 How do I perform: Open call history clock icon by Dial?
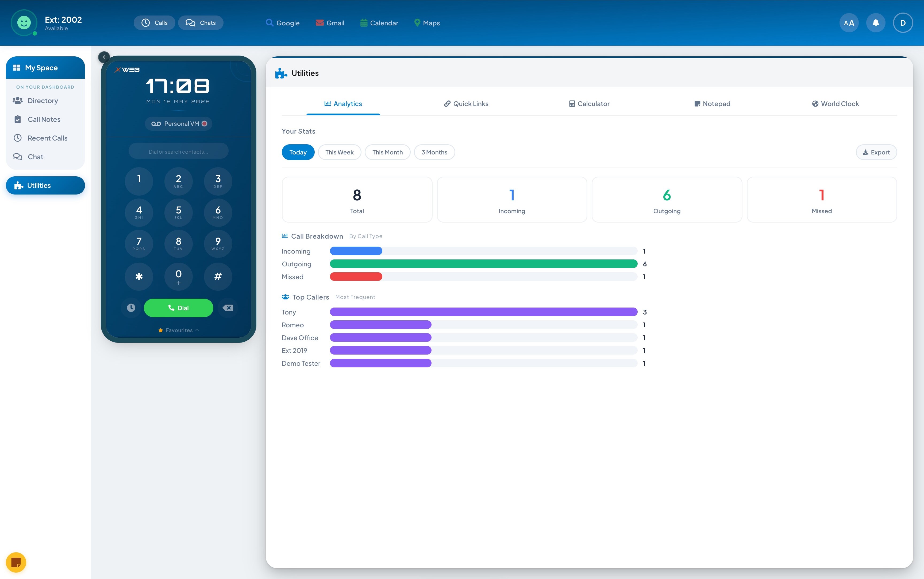click(x=131, y=308)
